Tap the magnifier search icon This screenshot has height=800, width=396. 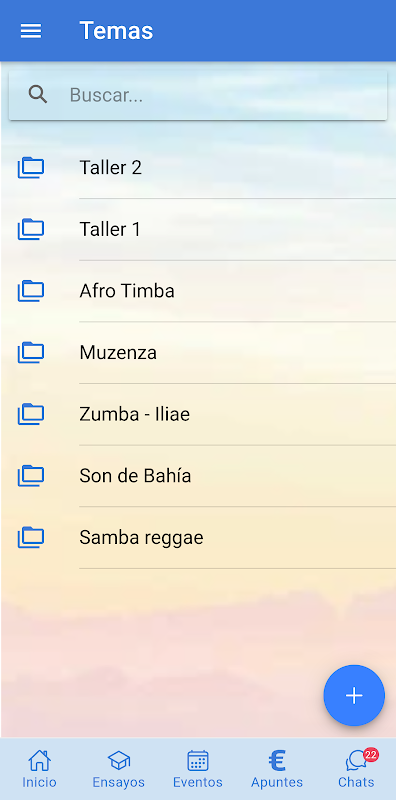[38, 94]
